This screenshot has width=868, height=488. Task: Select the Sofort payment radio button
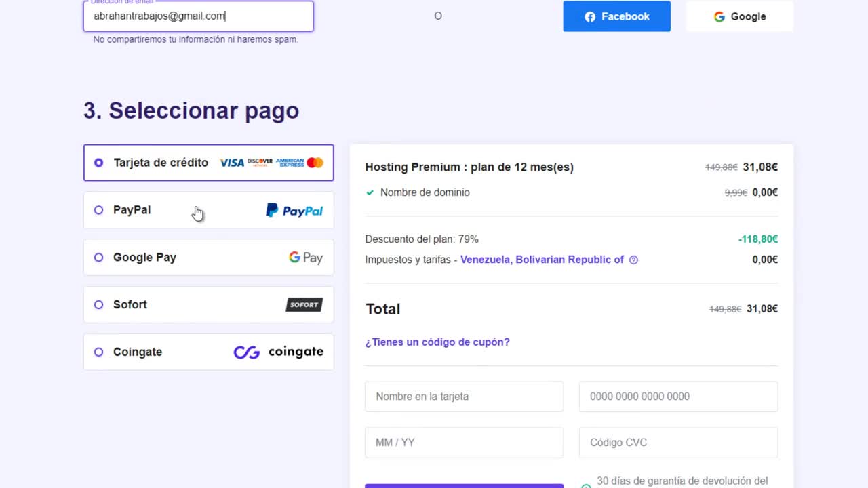point(99,305)
